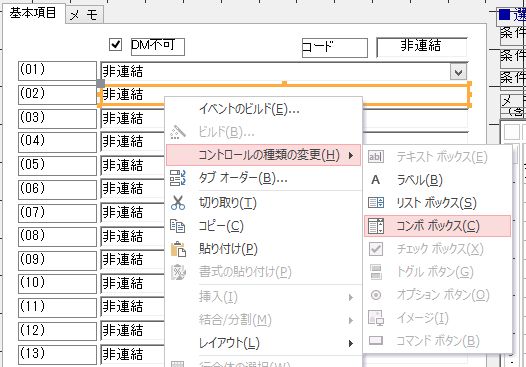Select 切り取り(T) from context menu
The height and width of the screenshot is (367, 526).
click(264, 203)
